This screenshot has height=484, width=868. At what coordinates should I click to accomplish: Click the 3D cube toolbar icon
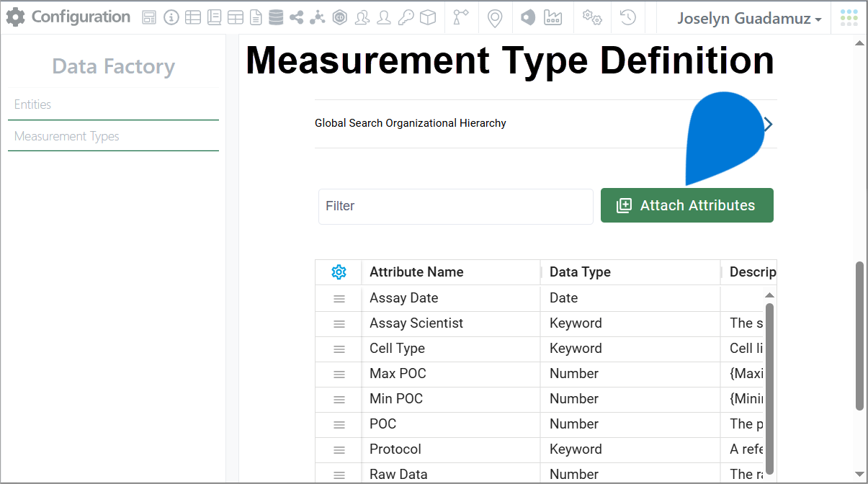(428, 18)
